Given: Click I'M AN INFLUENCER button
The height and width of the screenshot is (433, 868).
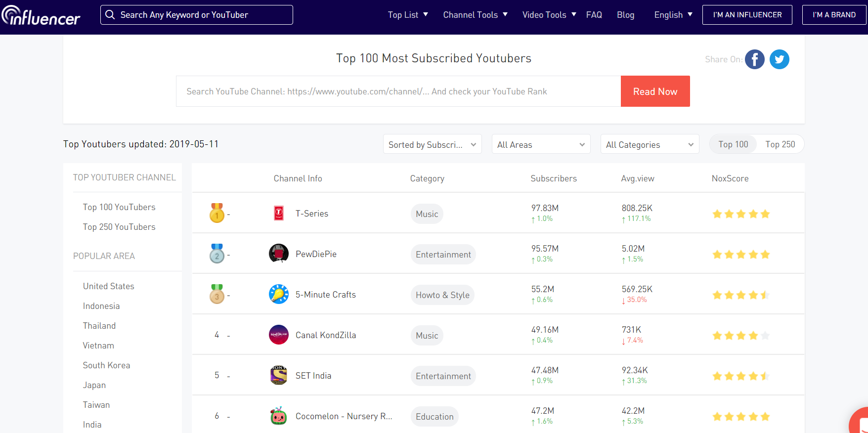Looking at the screenshot, I should point(747,15).
